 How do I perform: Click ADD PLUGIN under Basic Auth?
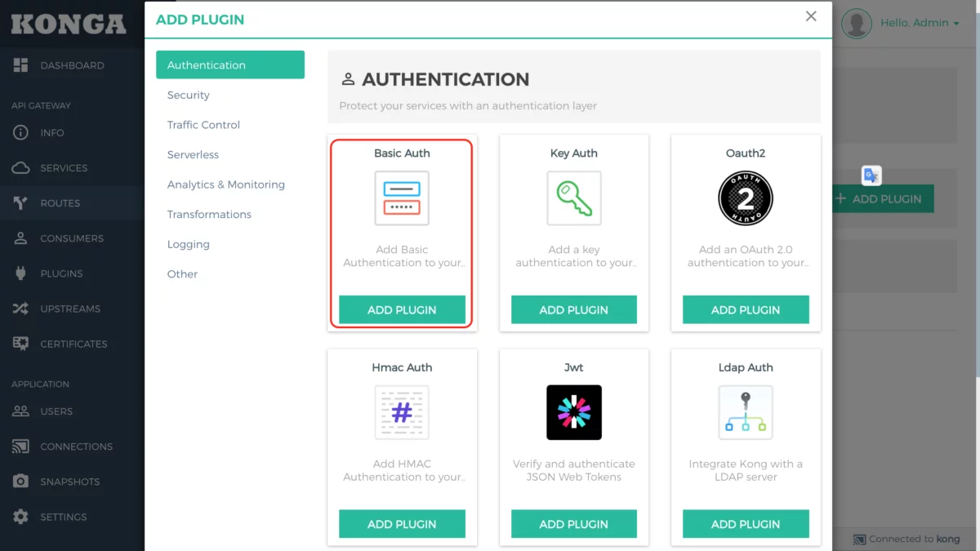402,309
